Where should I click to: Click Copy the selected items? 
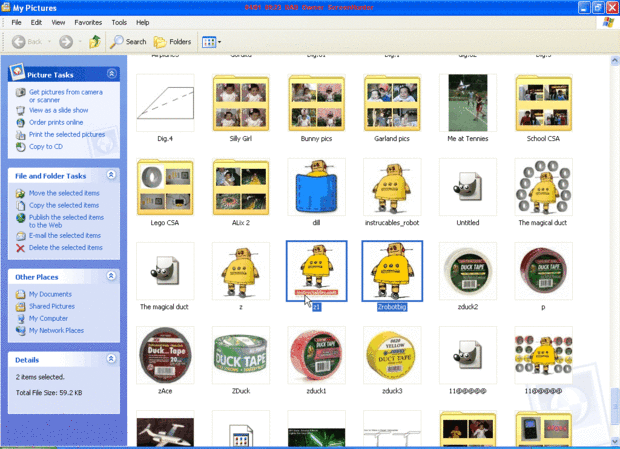coord(64,206)
